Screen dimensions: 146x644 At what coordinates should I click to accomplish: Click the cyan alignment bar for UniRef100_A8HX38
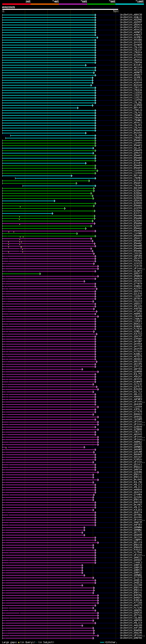[49, 15]
